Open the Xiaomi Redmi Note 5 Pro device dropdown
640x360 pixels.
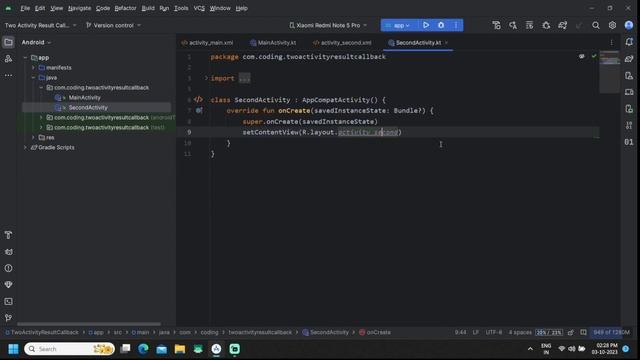click(328, 25)
